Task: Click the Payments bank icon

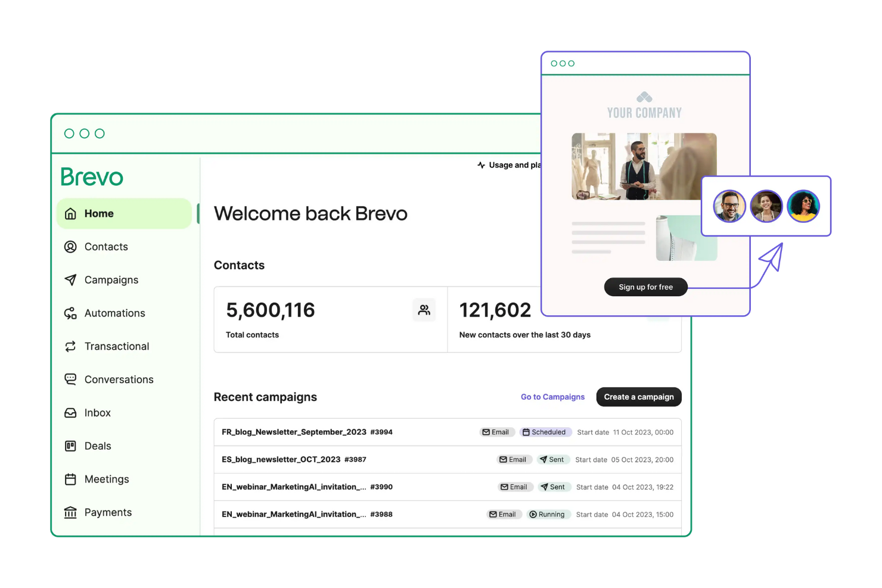Action: pos(70,512)
